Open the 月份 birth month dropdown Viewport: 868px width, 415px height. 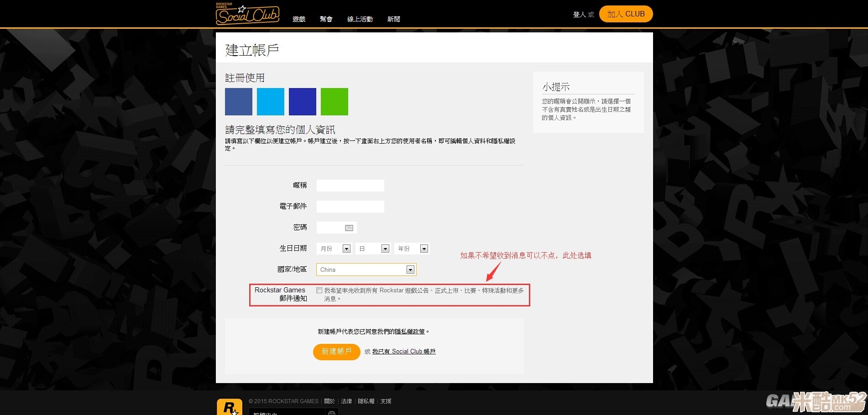[x=335, y=249]
